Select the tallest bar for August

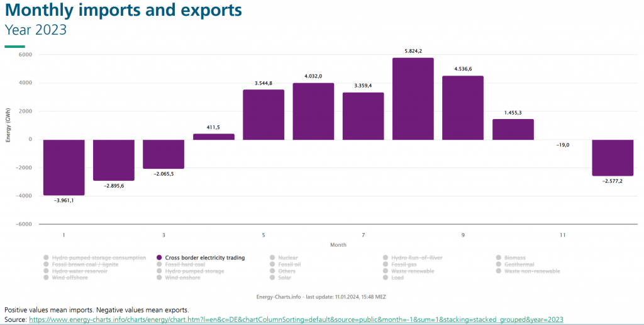coord(413,99)
